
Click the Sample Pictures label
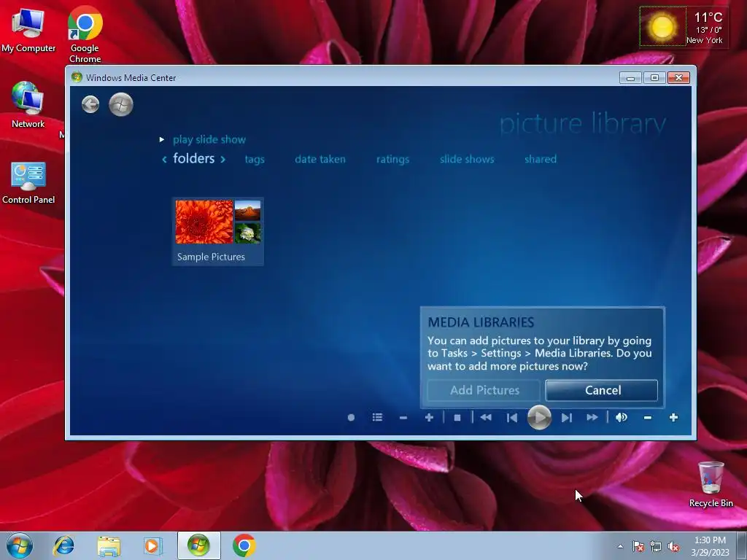coord(211,257)
